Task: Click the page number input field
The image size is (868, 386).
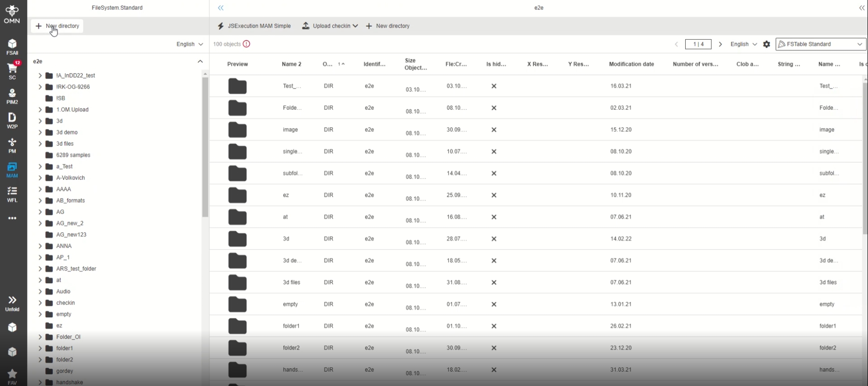Action: (x=698, y=44)
